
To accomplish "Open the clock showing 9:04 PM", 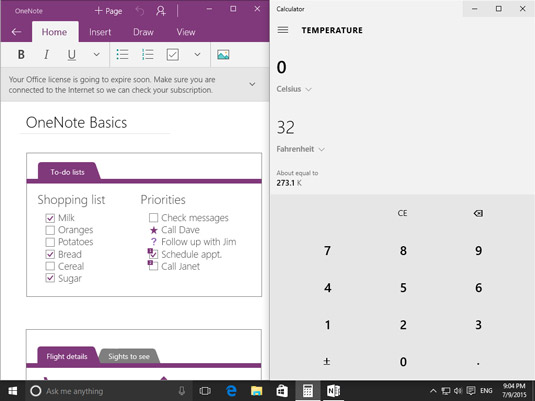I will (x=514, y=391).
